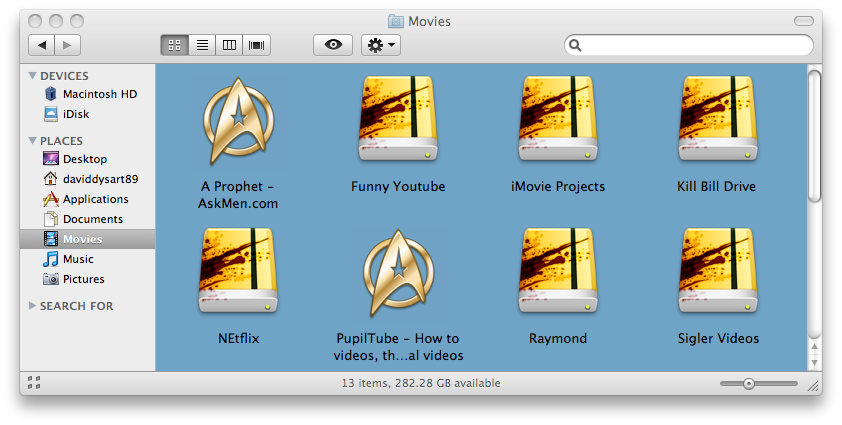Click the Sigler Videos name label

coord(718,338)
